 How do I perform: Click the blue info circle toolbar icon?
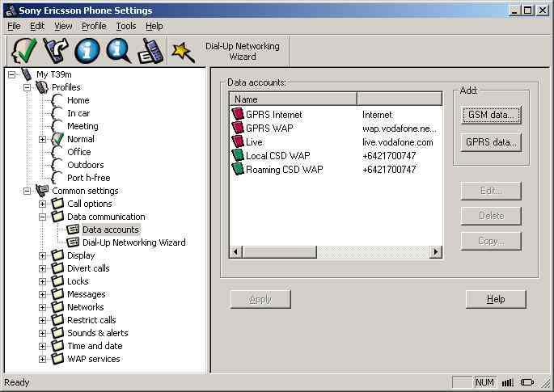point(87,51)
